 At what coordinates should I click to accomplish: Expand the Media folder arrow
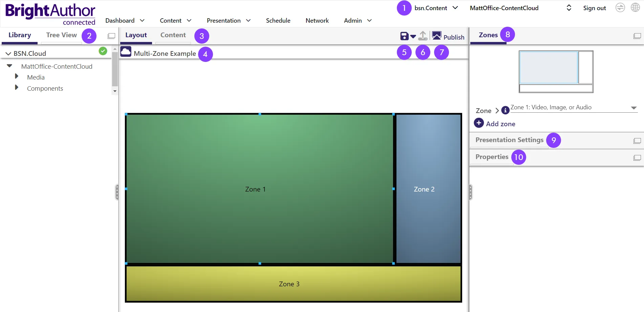click(17, 76)
